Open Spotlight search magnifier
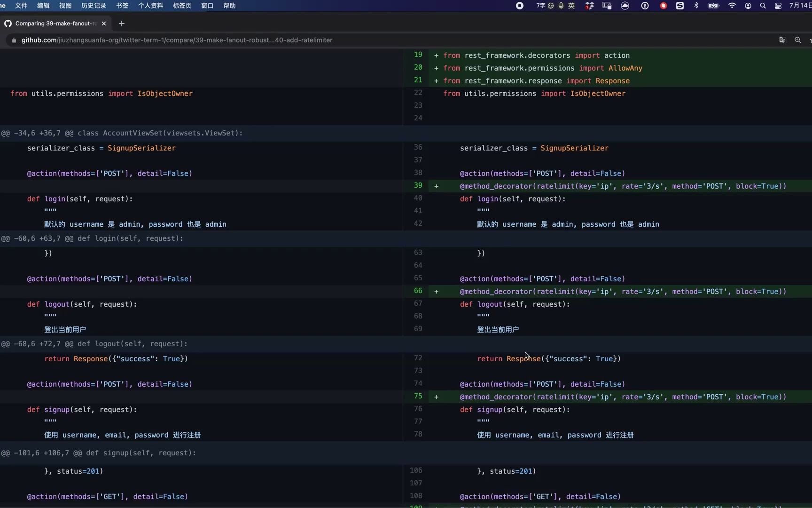 763,6
